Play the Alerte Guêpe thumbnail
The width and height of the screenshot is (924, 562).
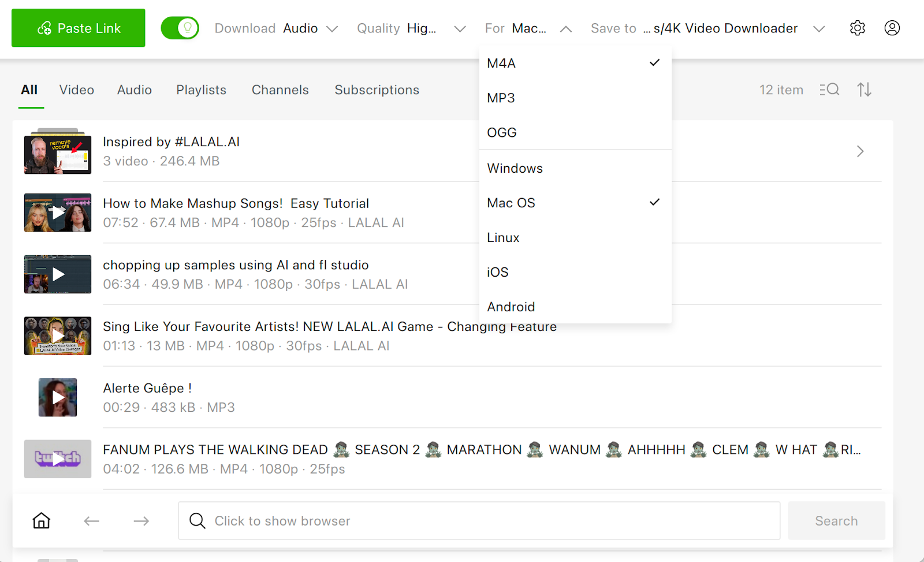click(58, 397)
